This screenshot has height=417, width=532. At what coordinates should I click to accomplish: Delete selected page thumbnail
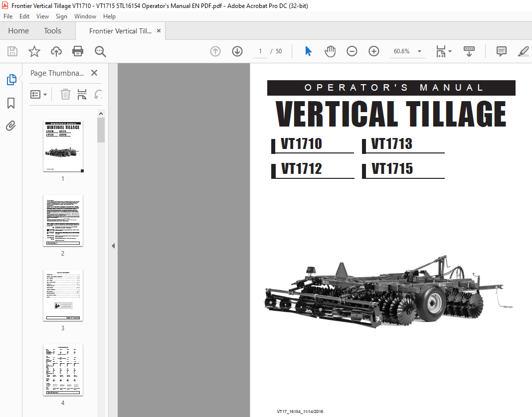point(65,94)
